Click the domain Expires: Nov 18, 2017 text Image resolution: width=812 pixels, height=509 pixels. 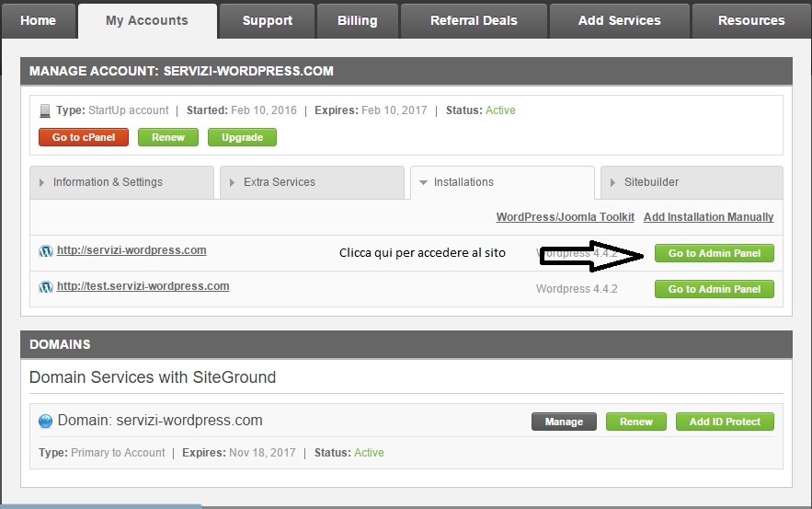click(239, 453)
